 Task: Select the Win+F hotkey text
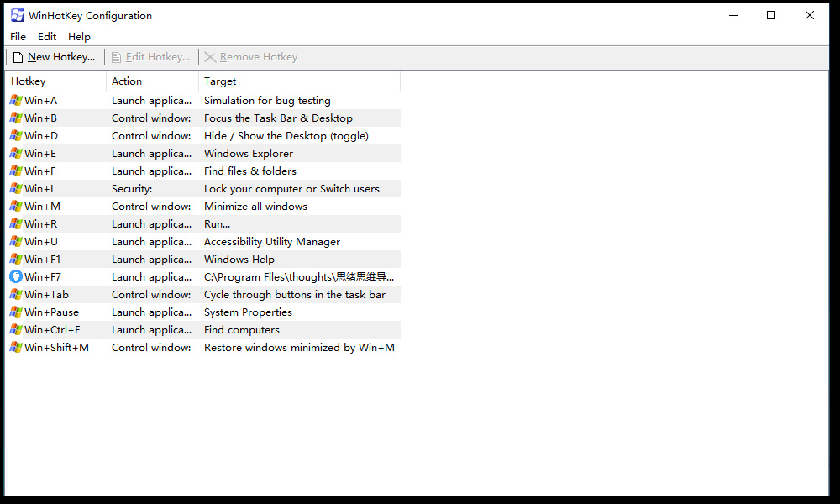pos(40,171)
